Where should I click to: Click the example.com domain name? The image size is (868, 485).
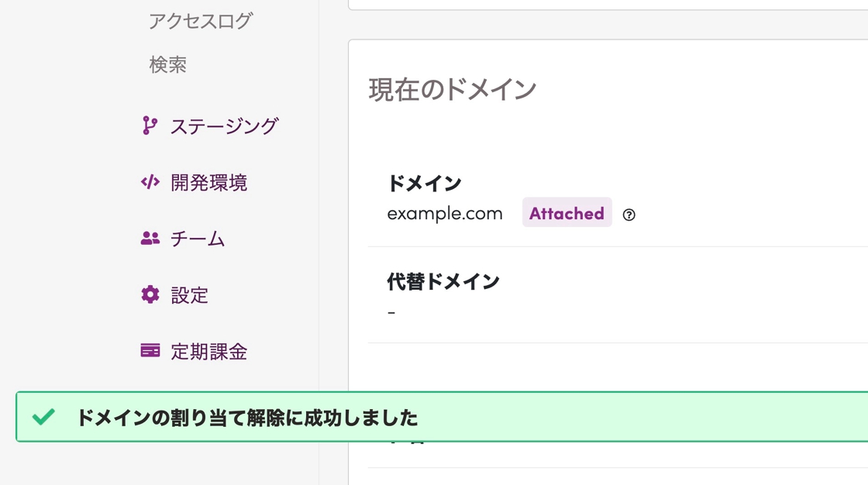point(445,214)
